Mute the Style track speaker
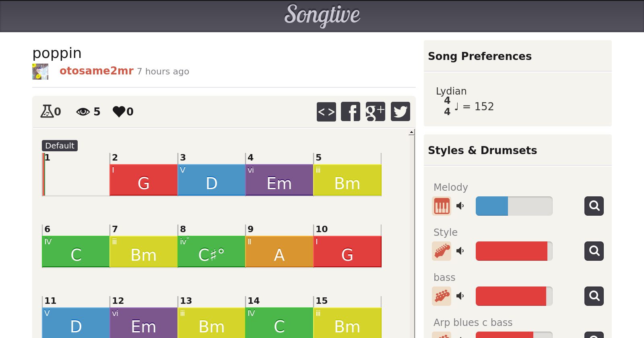This screenshot has height=338, width=644. pyautogui.click(x=460, y=251)
